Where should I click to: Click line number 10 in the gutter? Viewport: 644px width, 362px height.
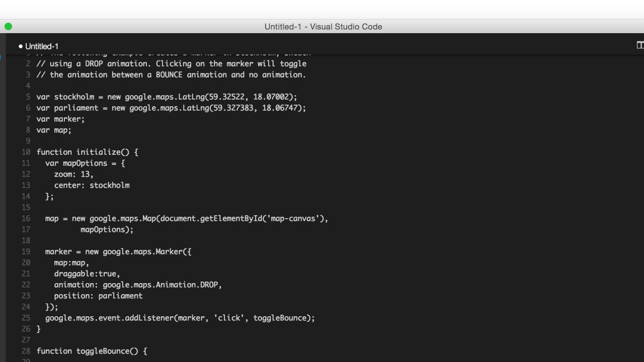coord(26,152)
